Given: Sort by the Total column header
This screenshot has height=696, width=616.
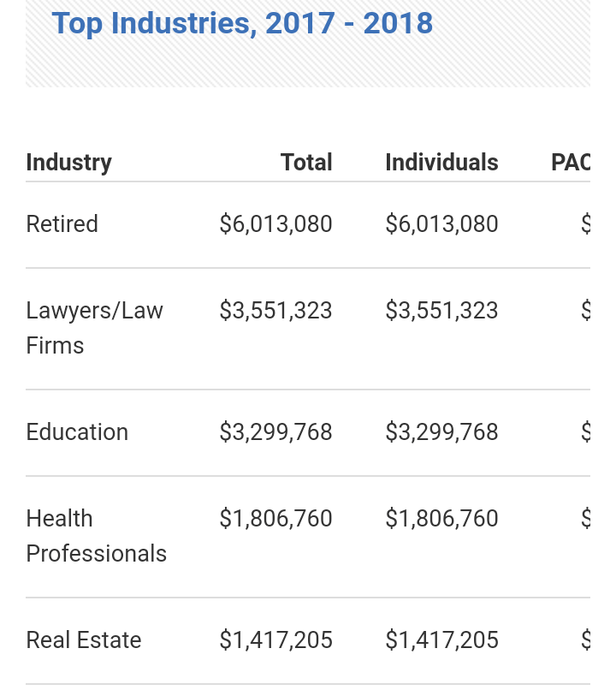Looking at the screenshot, I should (x=306, y=163).
